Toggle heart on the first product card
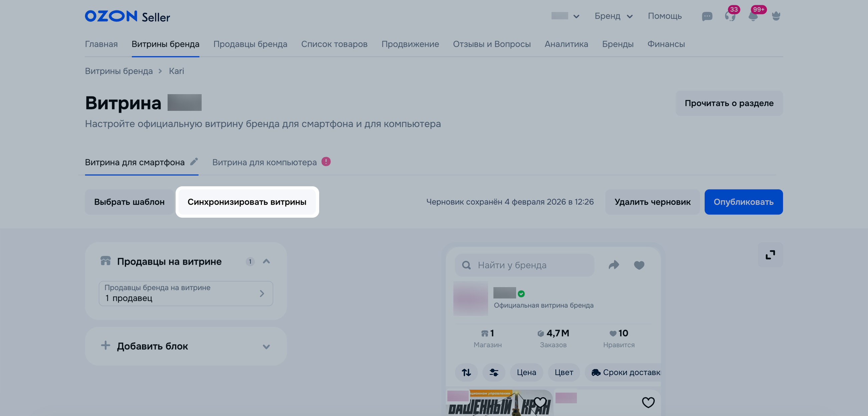Image resolution: width=868 pixels, height=416 pixels. click(540, 402)
